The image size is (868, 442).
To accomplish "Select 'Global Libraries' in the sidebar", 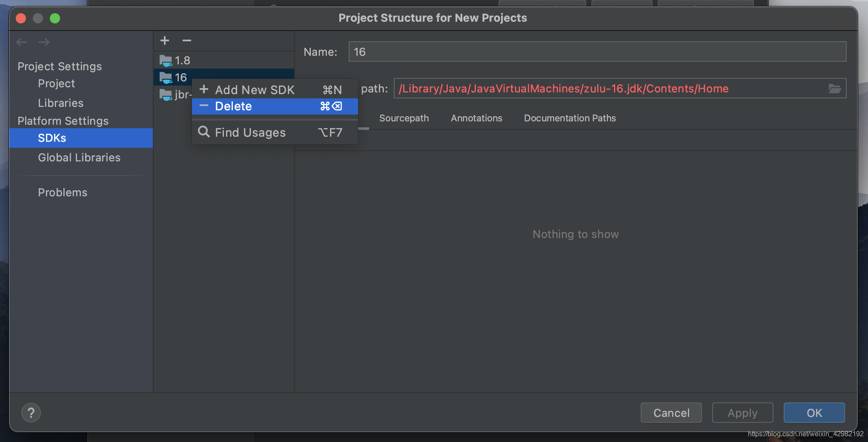I will 79,157.
